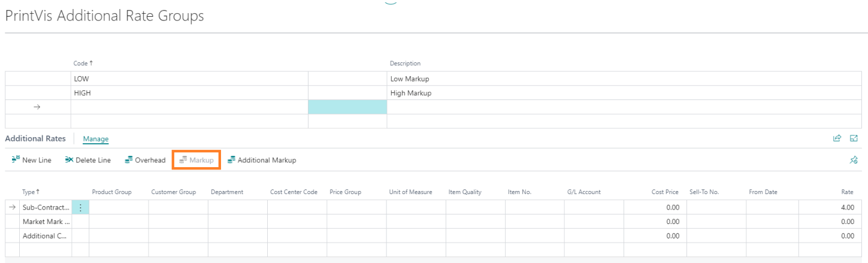Click the High Markup description cell
Viewport: 868px width, 263px height.
click(625, 93)
